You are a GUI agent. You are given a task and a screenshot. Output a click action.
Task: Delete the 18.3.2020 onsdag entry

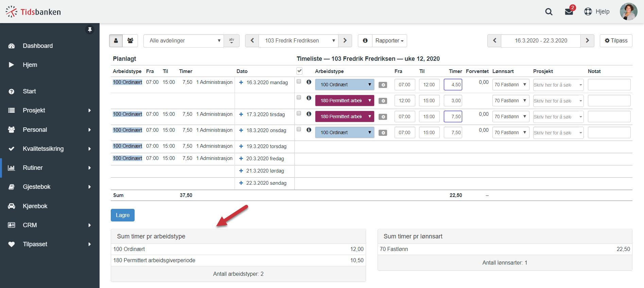click(x=383, y=133)
